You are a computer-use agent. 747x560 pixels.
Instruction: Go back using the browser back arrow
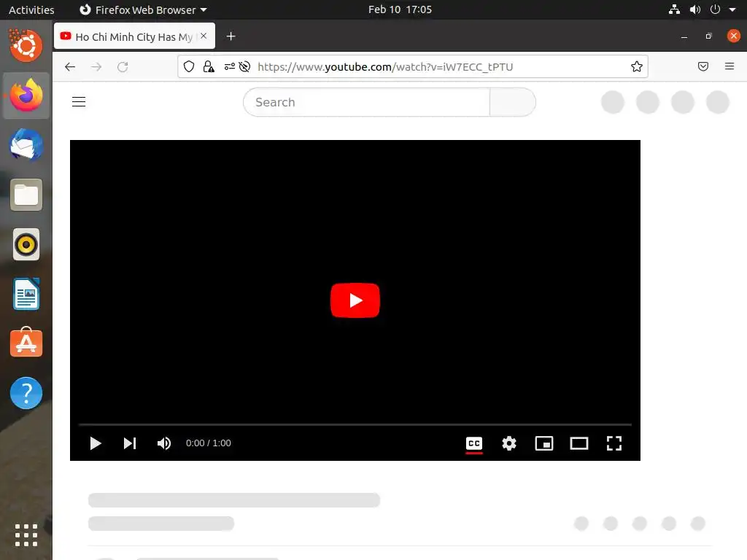(x=70, y=66)
